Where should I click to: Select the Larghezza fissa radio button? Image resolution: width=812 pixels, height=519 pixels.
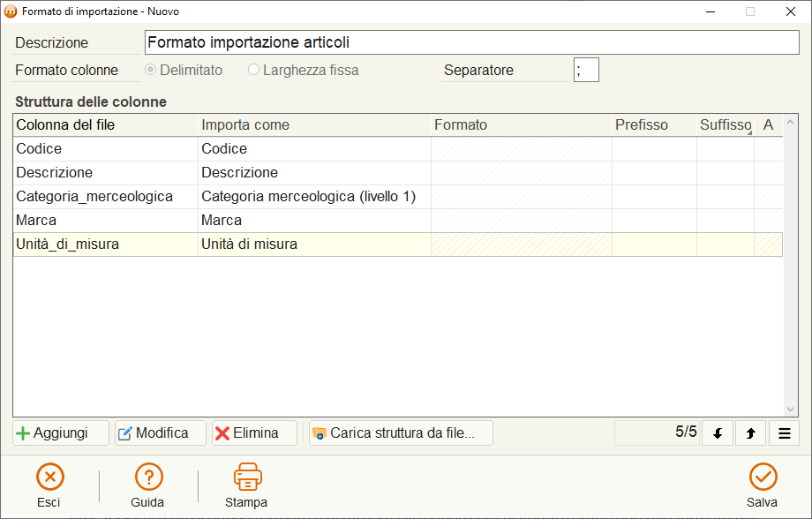(x=253, y=70)
